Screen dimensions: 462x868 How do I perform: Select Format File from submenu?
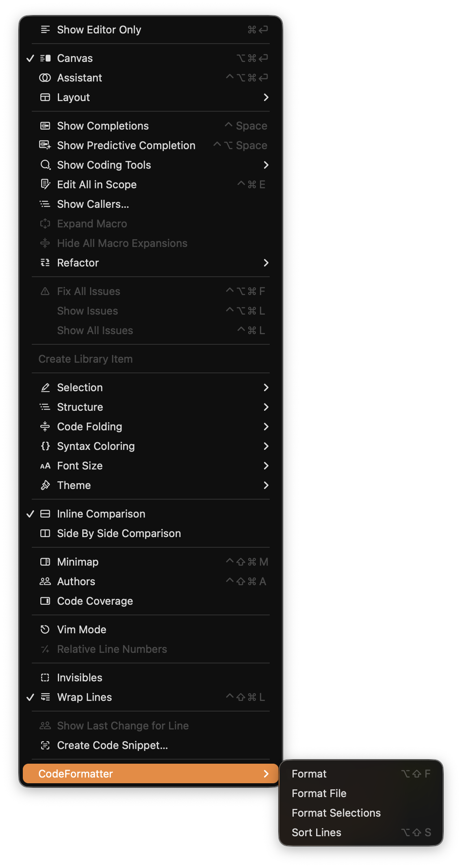[319, 793]
